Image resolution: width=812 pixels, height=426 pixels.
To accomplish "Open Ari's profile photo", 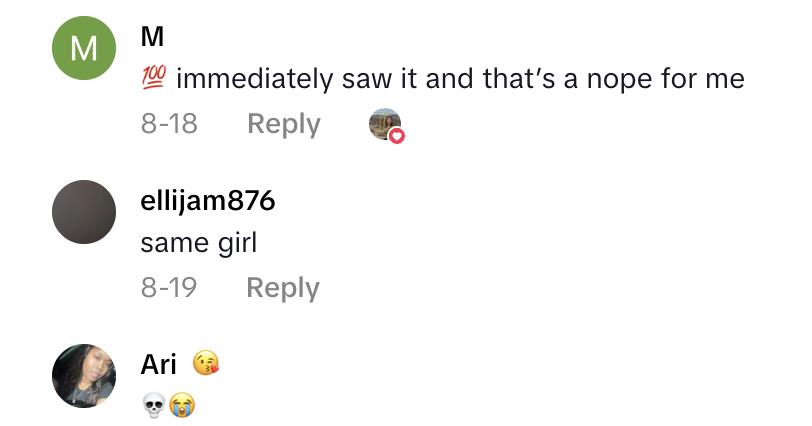I will pyautogui.click(x=84, y=376).
